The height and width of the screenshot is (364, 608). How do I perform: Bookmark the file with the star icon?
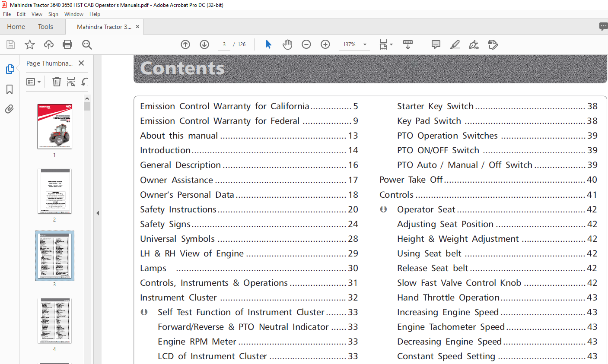coord(30,44)
